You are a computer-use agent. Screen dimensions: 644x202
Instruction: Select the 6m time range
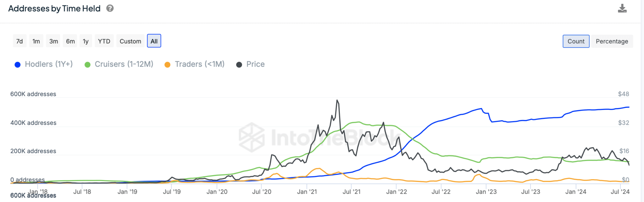pos(70,41)
